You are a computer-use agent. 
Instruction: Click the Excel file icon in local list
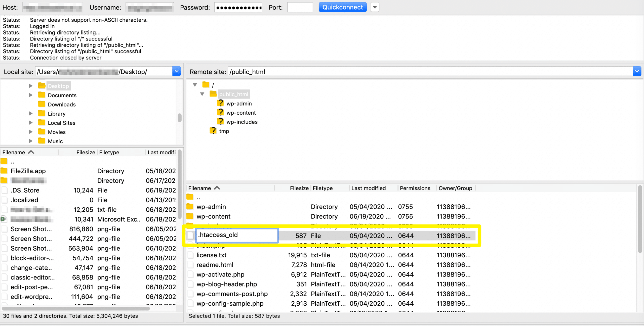coord(4,219)
